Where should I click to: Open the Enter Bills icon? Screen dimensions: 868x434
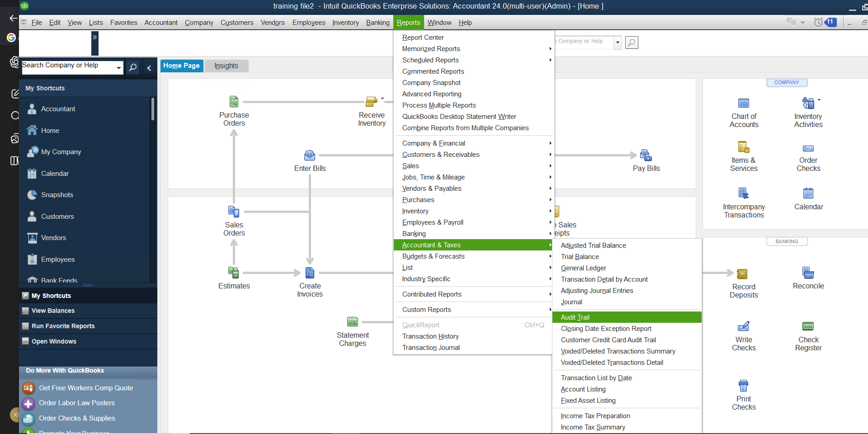click(310, 156)
